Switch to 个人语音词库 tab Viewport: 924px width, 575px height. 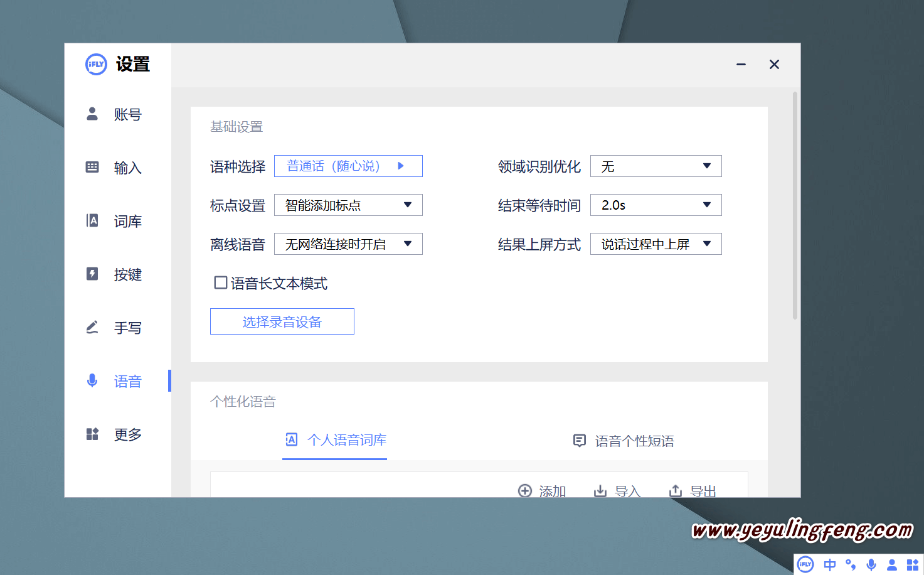click(335, 440)
